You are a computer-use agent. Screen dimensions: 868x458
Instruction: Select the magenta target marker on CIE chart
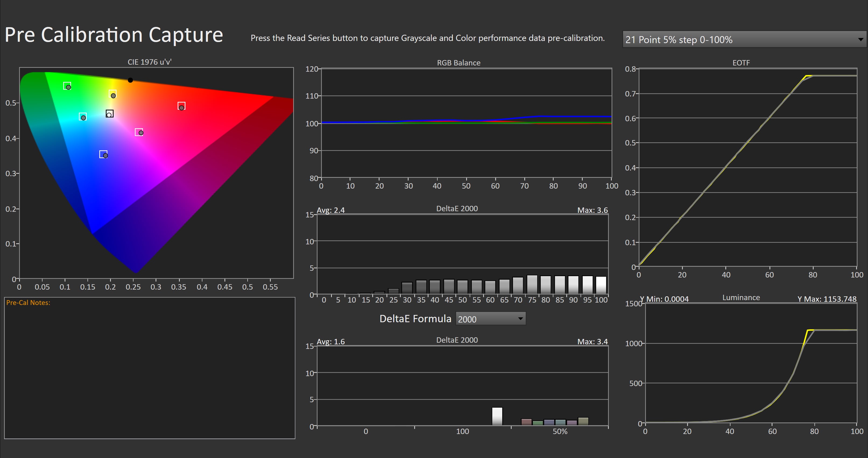point(139,132)
